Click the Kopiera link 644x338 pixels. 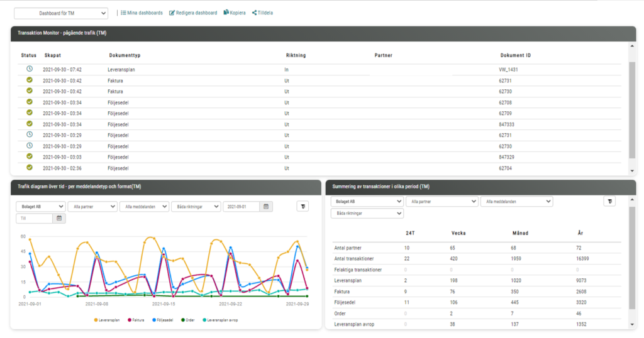pyautogui.click(x=235, y=13)
